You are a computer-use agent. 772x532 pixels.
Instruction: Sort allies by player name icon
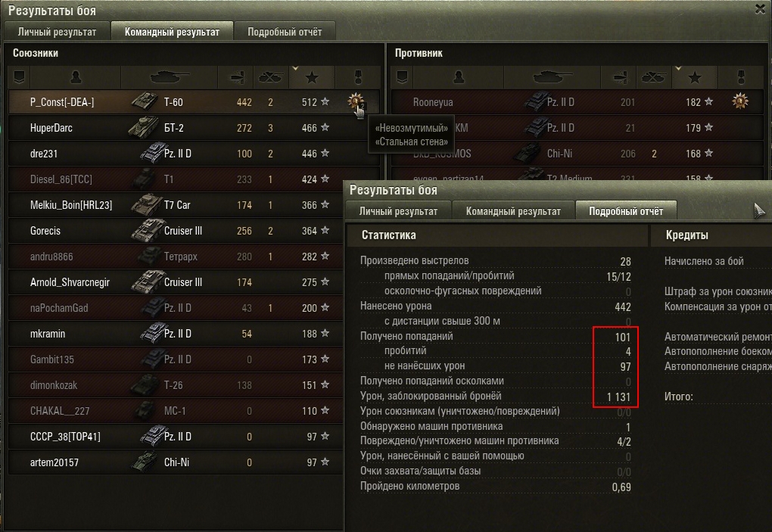coord(76,77)
